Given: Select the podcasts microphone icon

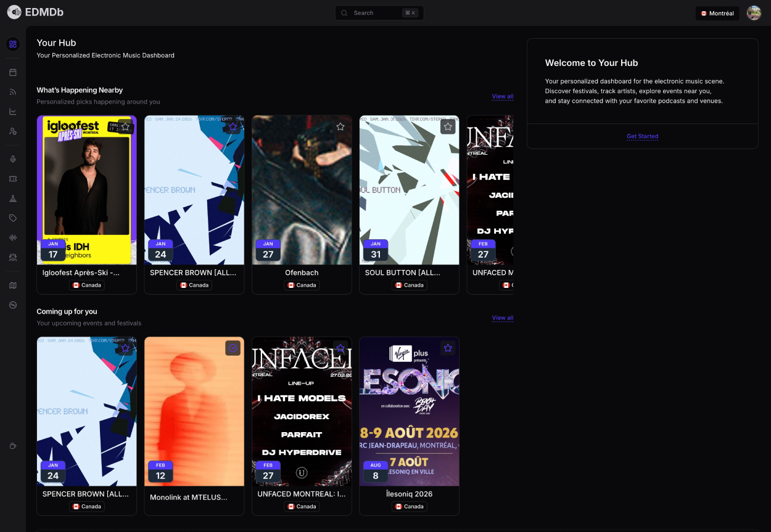Looking at the screenshot, I should click(x=12, y=158).
